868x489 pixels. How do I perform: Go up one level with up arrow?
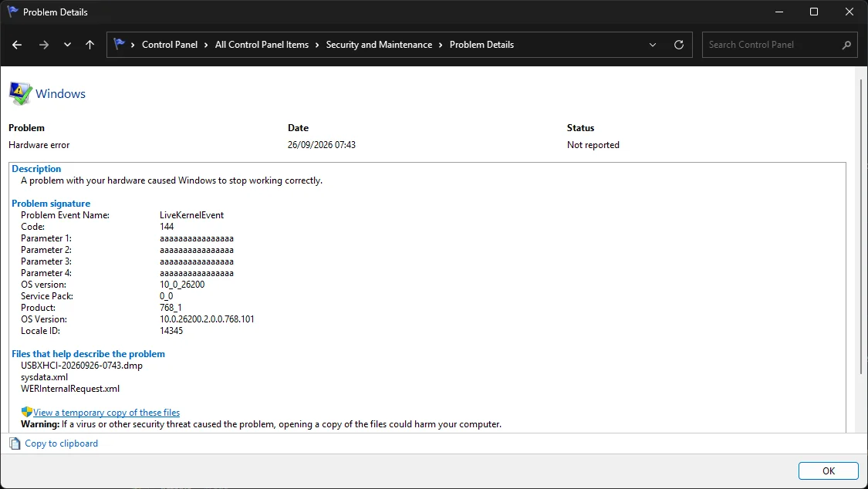coord(90,45)
